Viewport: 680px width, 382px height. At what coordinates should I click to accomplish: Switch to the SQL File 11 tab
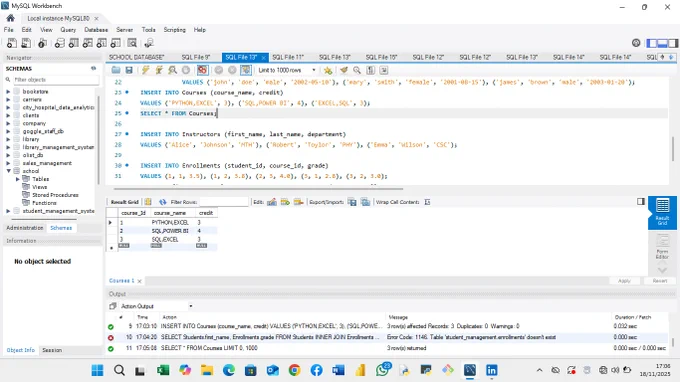[288, 57]
